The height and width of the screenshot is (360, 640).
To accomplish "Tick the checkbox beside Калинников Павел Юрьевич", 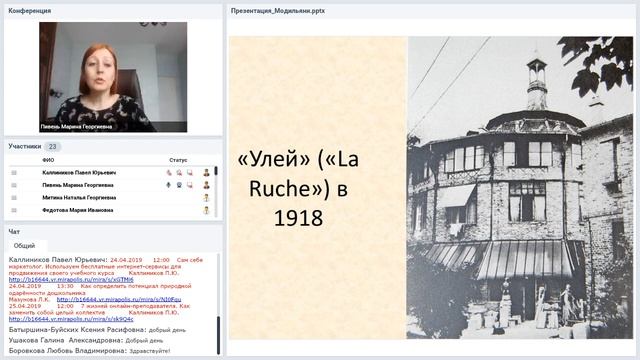I will tap(14, 173).
